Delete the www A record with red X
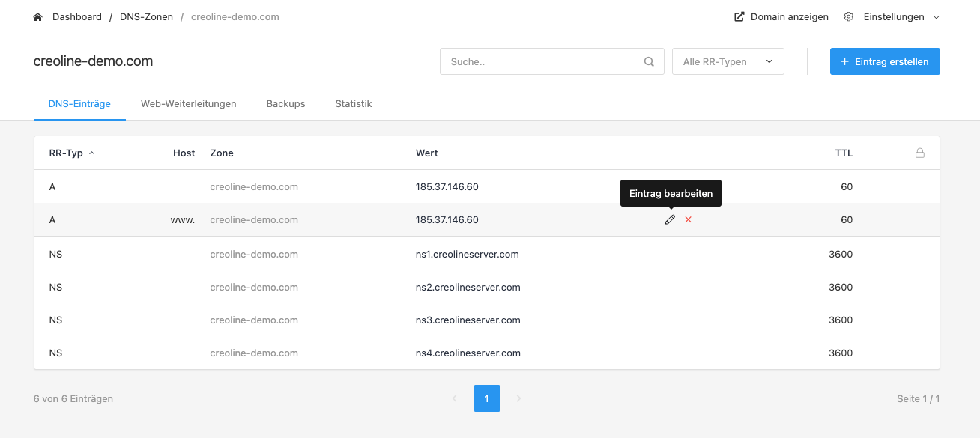The height and width of the screenshot is (438, 980). coord(688,219)
